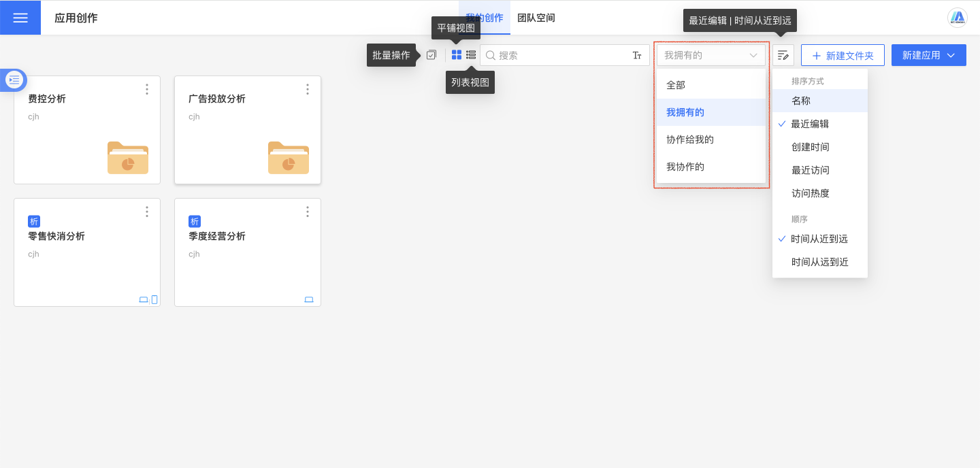Click the batch operation checkbox icon
Image resolution: width=980 pixels, height=468 pixels.
[x=431, y=55]
